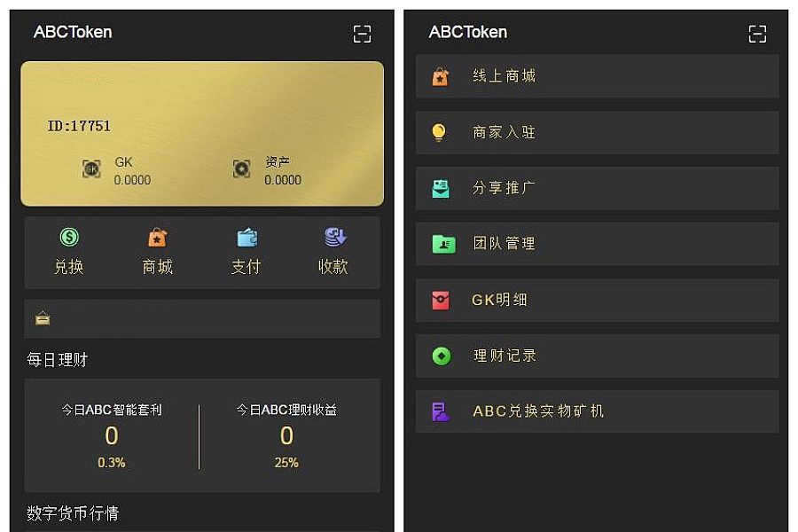
Task: Open the 商家入驻 menu entry
Action: (x=597, y=132)
